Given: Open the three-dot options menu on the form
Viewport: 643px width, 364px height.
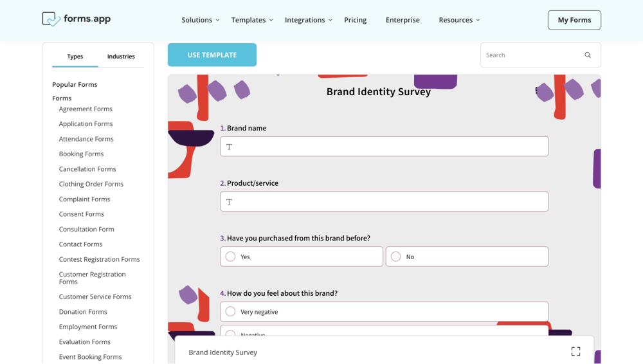Looking at the screenshot, I should coord(536,91).
